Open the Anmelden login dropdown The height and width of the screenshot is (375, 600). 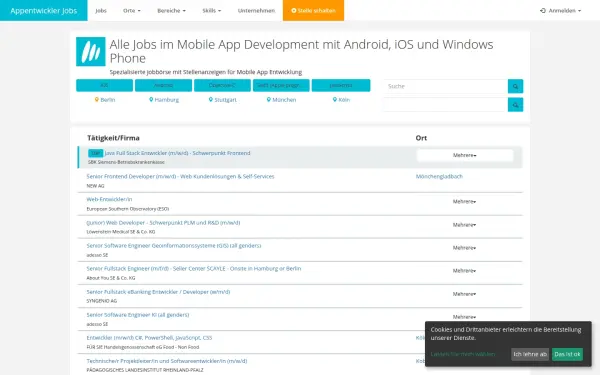click(x=560, y=11)
